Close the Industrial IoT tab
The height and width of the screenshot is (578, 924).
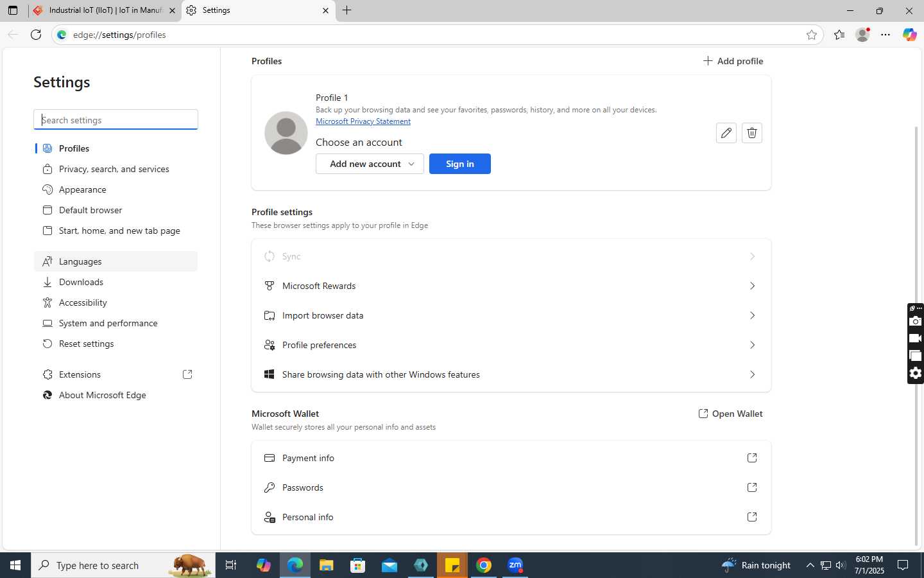pos(172,10)
